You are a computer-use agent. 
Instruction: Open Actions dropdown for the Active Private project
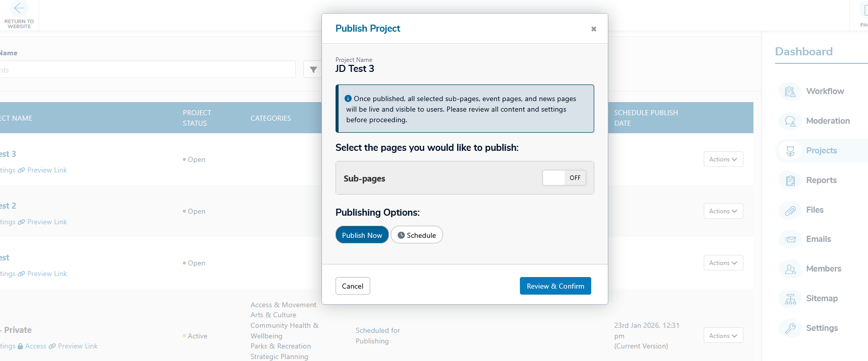[x=723, y=336]
